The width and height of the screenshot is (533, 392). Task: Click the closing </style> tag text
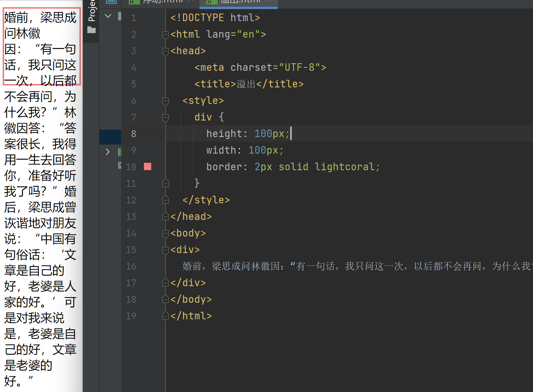pyautogui.click(x=206, y=200)
